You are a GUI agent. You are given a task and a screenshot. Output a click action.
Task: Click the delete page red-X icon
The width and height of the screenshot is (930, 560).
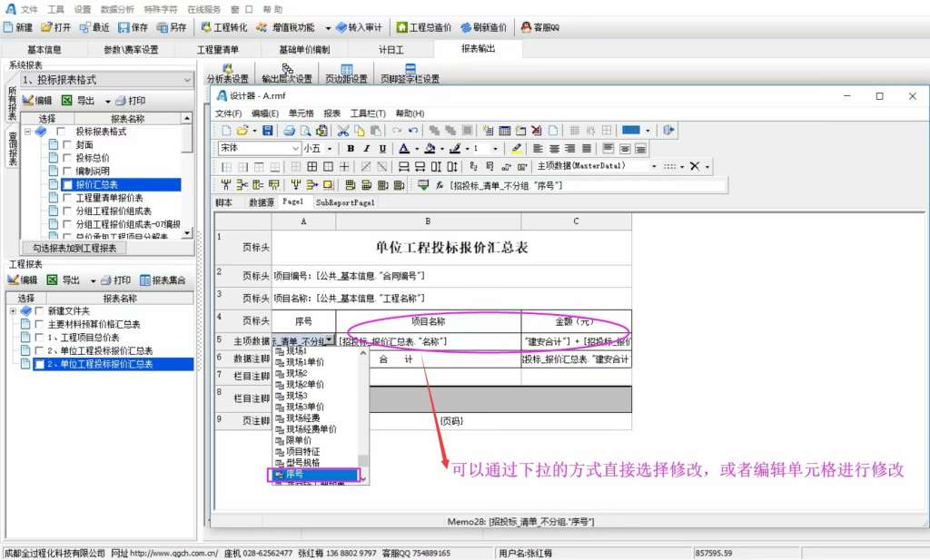536,131
